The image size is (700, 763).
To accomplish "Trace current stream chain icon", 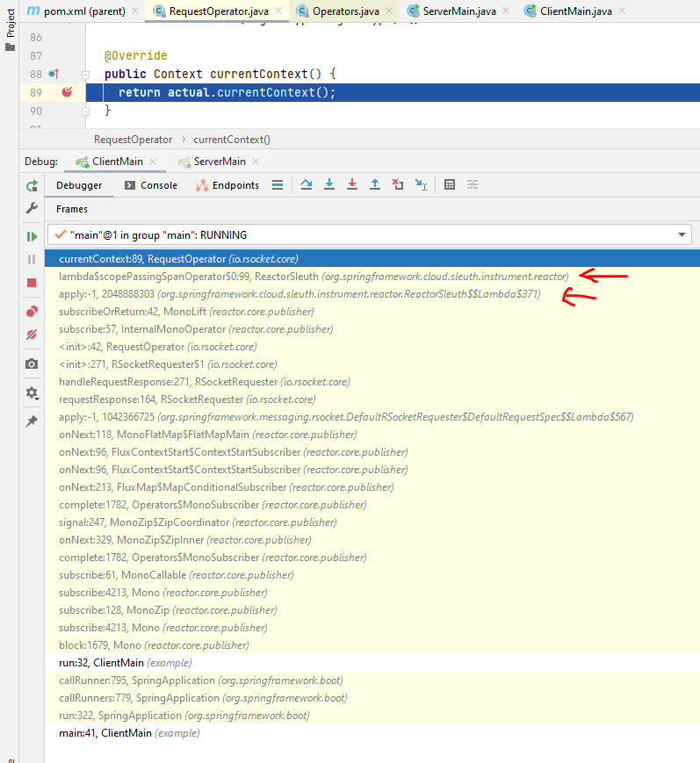I will [x=473, y=184].
